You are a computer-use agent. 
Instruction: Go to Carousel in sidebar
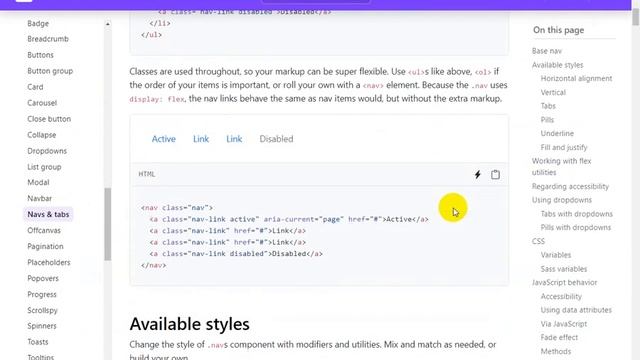coord(42,103)
